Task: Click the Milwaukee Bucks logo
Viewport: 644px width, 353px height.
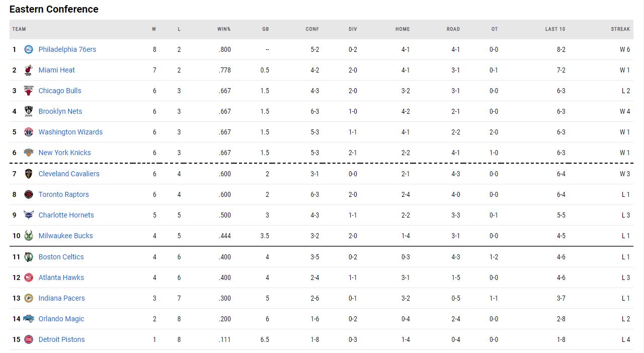Action: coord(29,236)
